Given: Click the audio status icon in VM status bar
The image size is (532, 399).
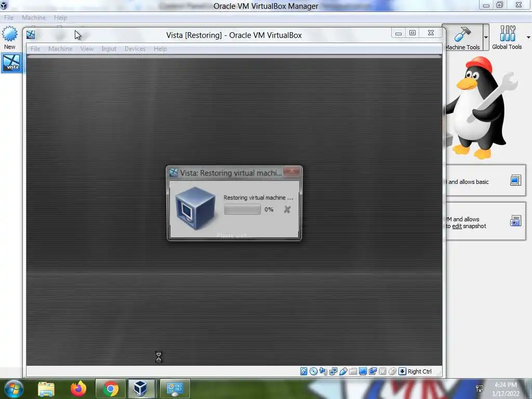Looking at the screenshot, I should (x=323, y=371).
